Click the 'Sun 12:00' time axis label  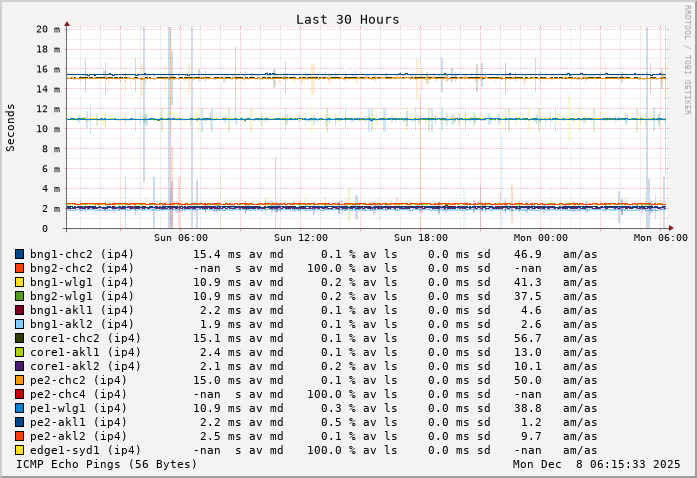(301, 238)
